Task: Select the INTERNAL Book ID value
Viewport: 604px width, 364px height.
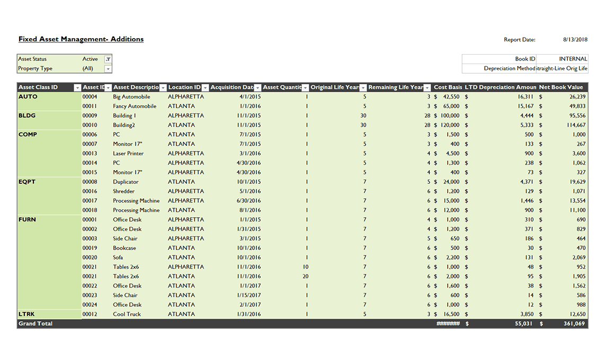Action: (562, 59)
